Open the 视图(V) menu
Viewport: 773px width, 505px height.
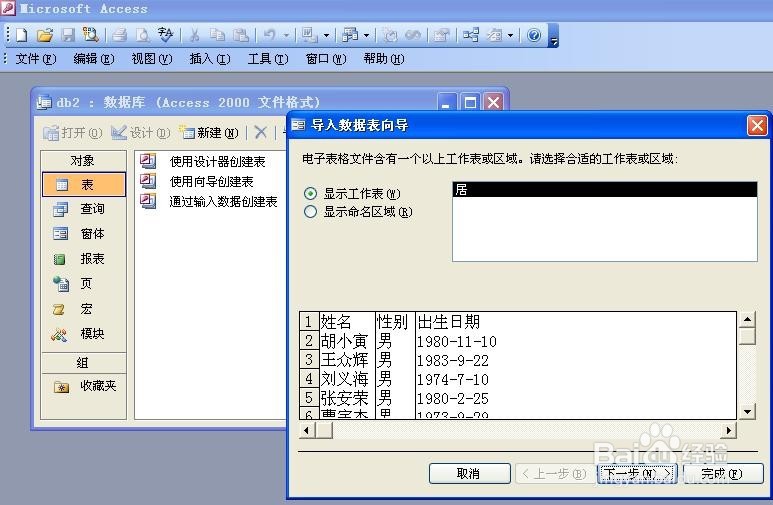tap(152, 59)
